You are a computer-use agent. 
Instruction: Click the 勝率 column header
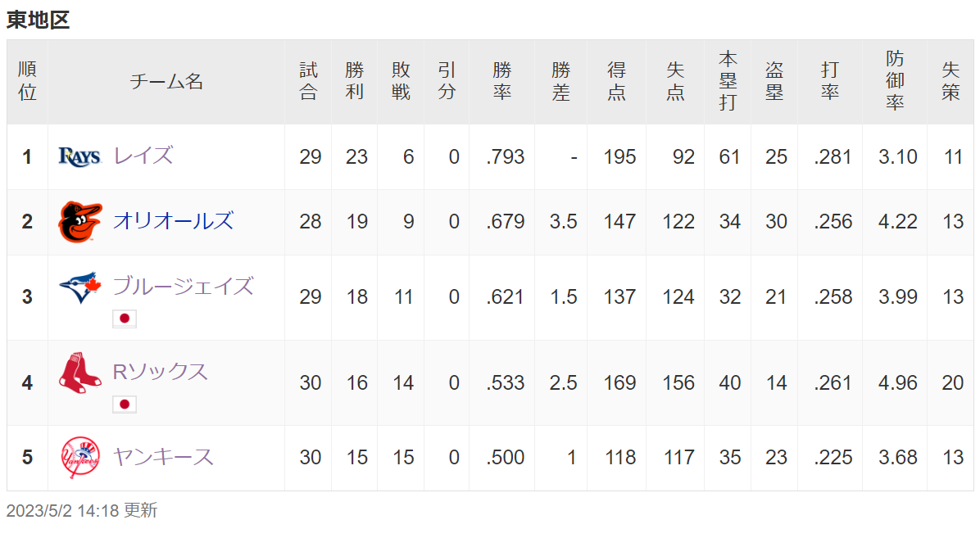click(x=501, y=81)
